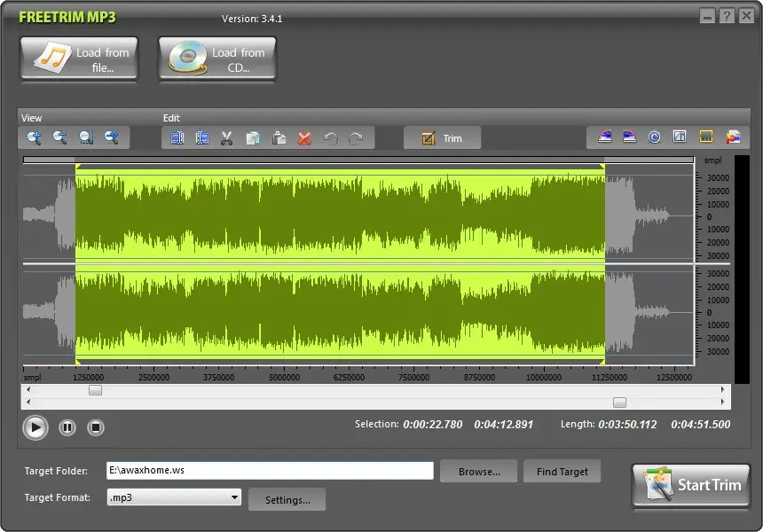Click the Find Target button
763x532 pixels.
point(562,471)
